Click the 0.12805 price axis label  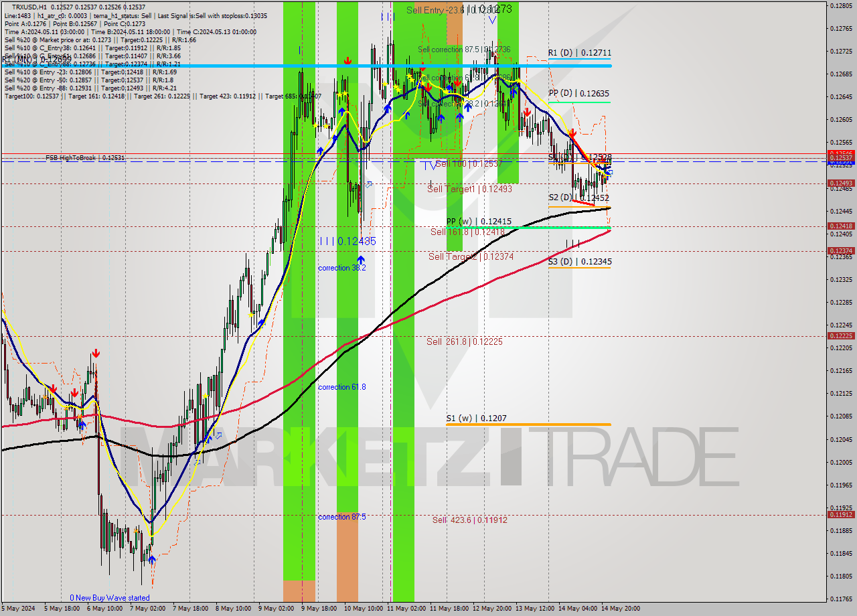tap(841, 5)
